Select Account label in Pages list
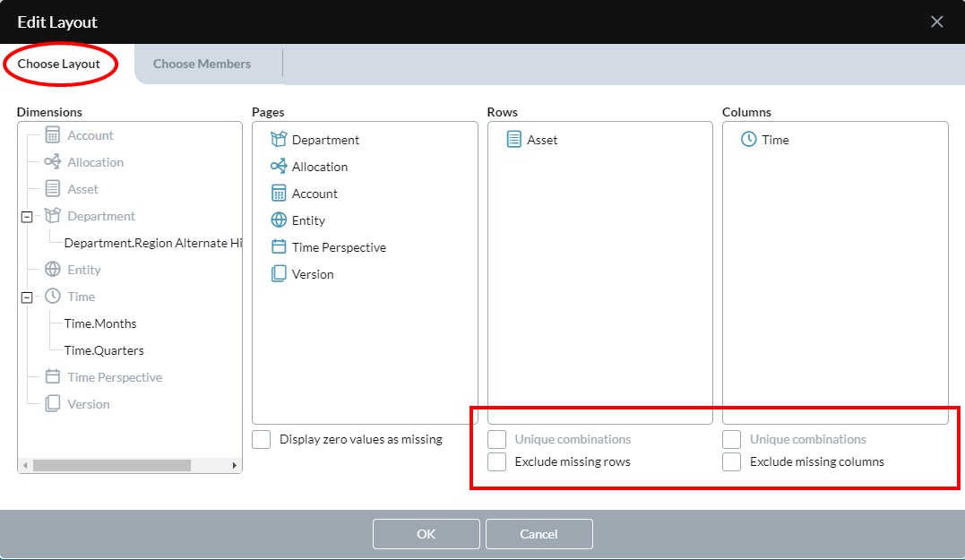The image size is (965, 560). (x=314, y=194)
